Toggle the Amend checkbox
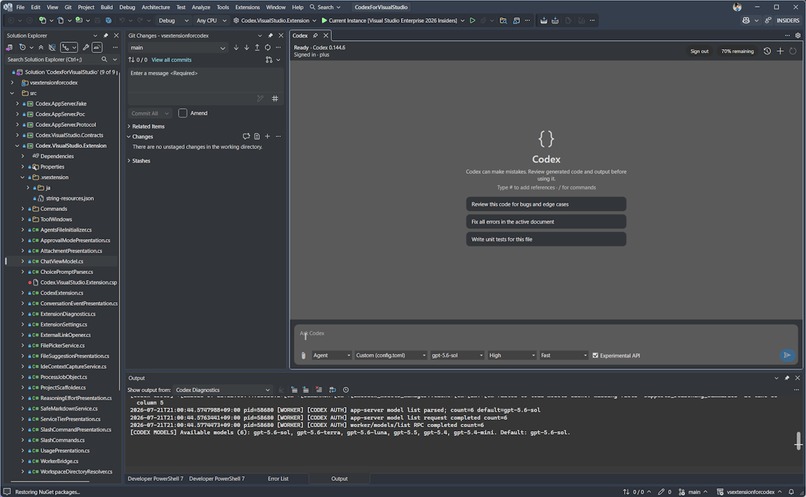 (x=182, y=113)
